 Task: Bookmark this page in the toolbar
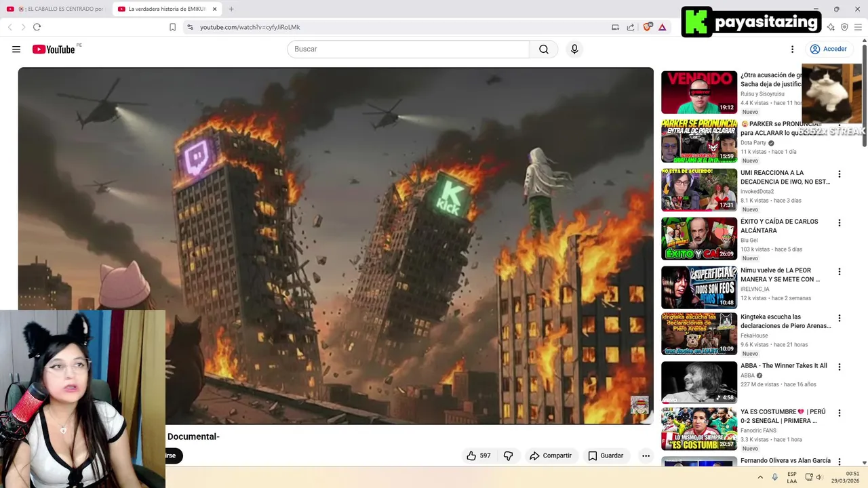click(172, 27)
